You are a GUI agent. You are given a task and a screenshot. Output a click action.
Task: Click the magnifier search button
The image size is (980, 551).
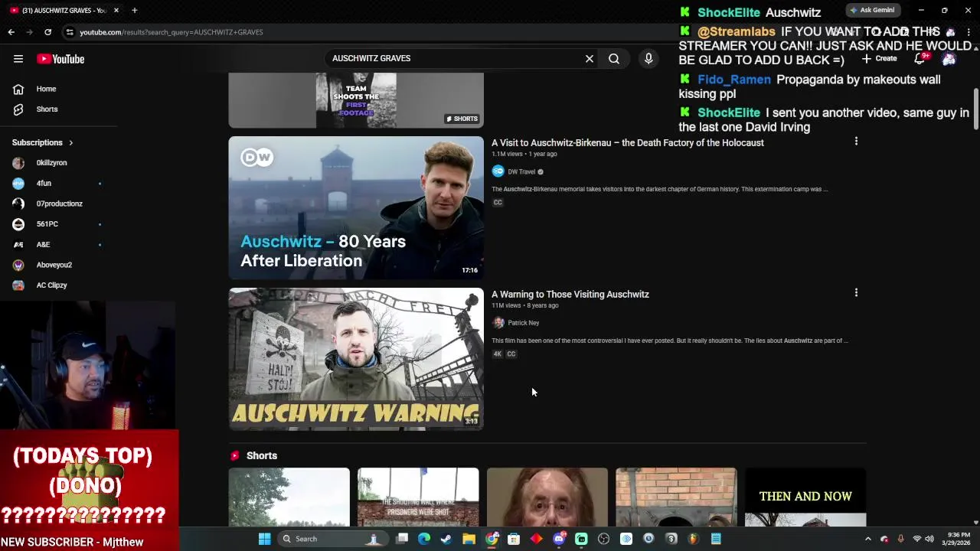click(x=614, y=58)
